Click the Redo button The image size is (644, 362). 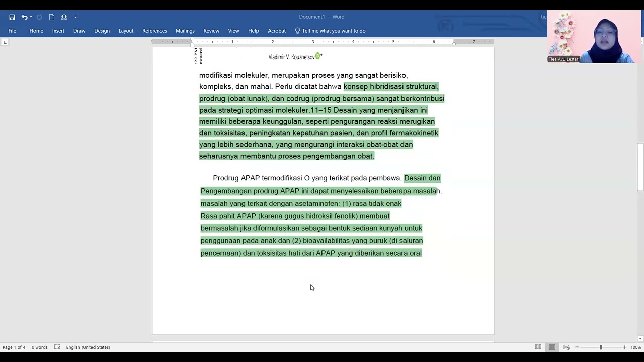pos(39,17)
